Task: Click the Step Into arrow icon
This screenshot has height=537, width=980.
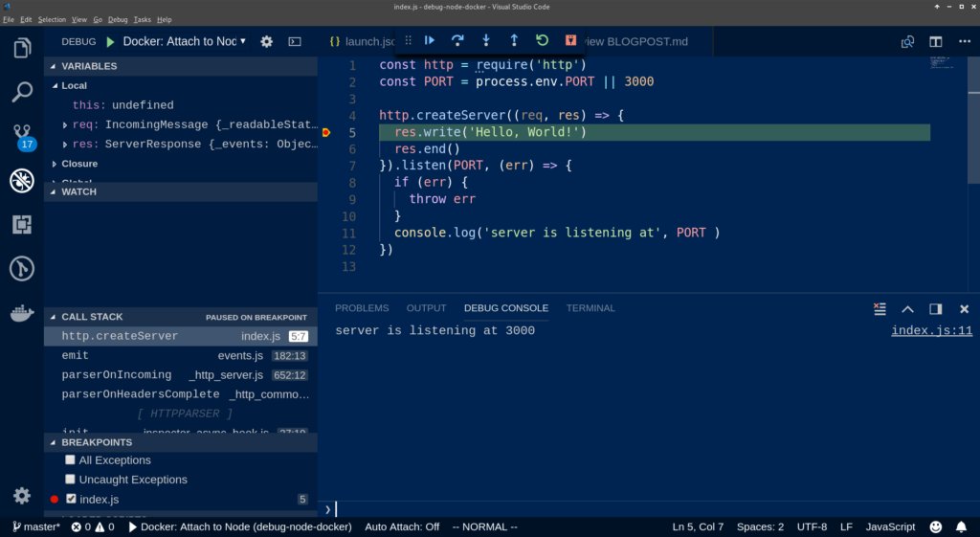Action: [x=485, y=40]
